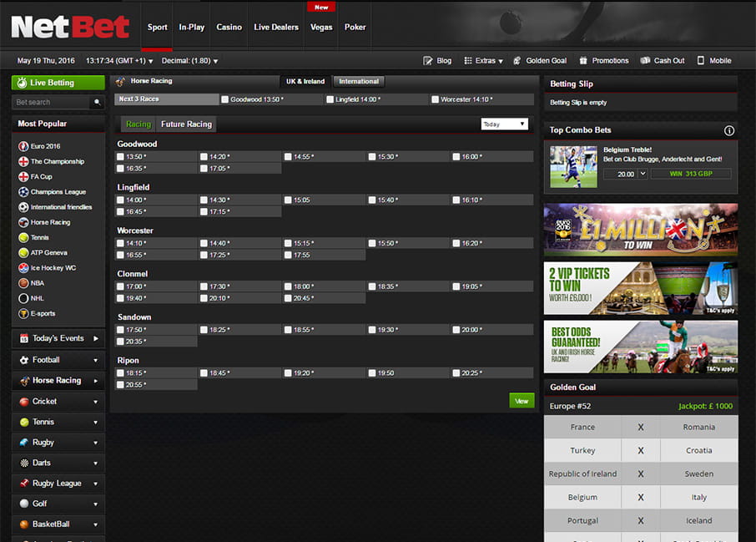The image size is (756, 542).
Task: Click the FA Cup flag icon
Action: (23, 177)
